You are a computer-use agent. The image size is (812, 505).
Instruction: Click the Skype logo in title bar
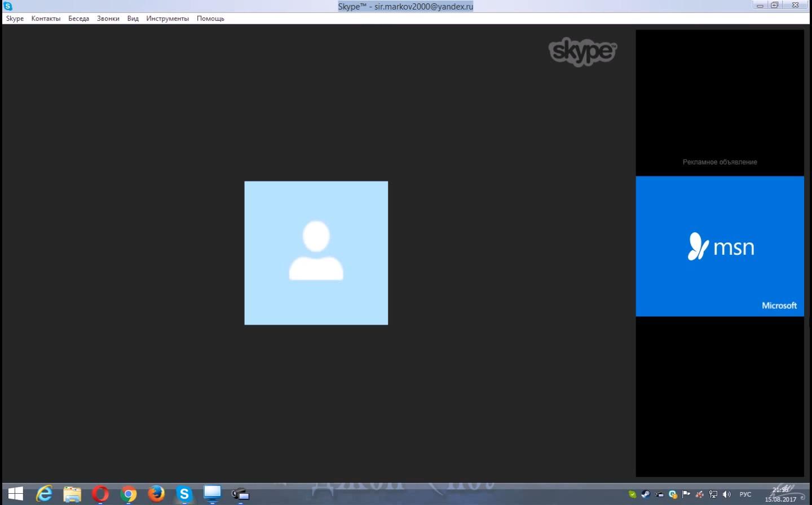(x=8, y=6)
